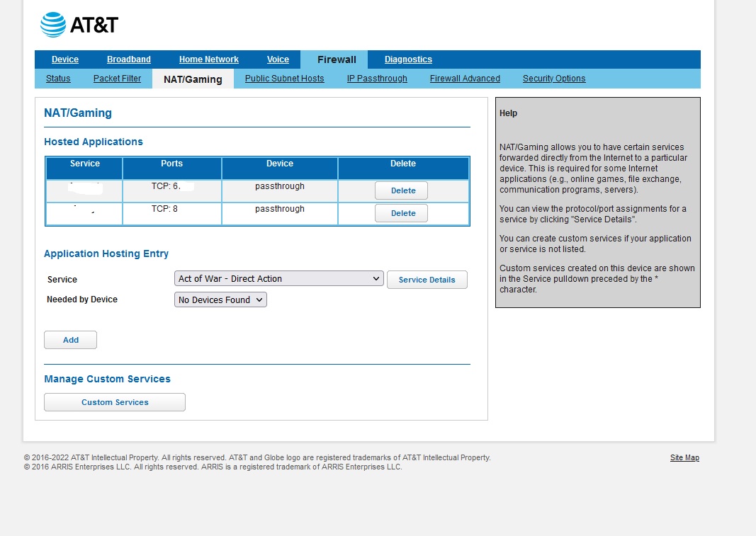
Task: Open the Diagnostics section
Action: point(408,59)
